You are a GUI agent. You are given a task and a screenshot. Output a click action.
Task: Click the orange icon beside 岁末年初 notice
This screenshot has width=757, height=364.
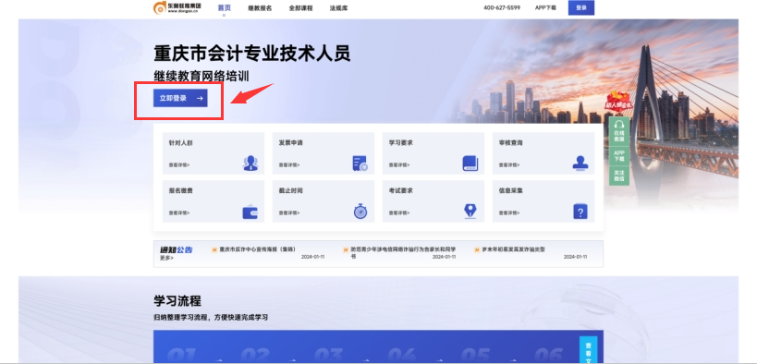click(x=477, y=250)
